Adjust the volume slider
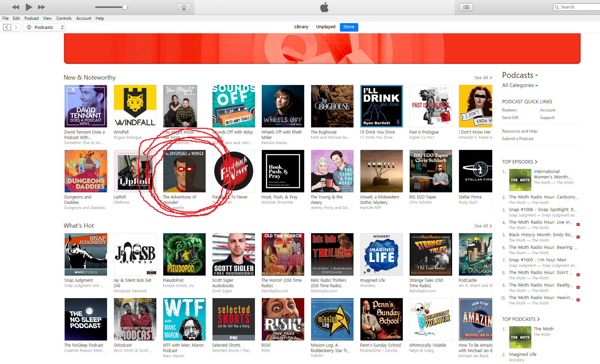Screen dimensions: 600x364 coord(111,7)
